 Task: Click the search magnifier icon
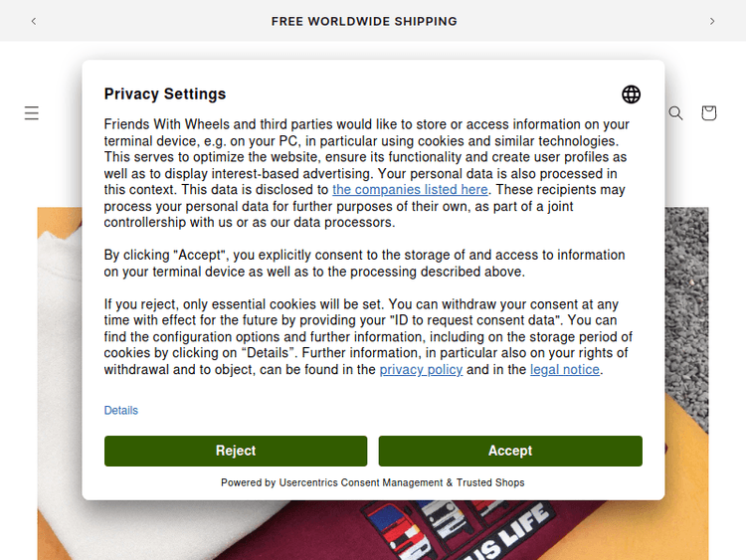tap(675, 113)
